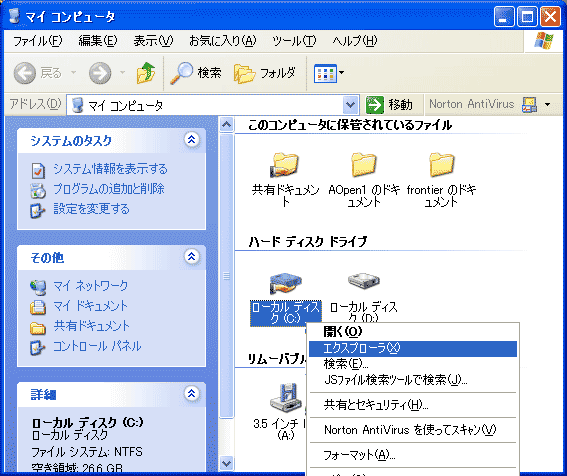This screenshot has height=476, width=567.
Task: Choose 開く(O) from the context menu
Action: coord(413,332)
